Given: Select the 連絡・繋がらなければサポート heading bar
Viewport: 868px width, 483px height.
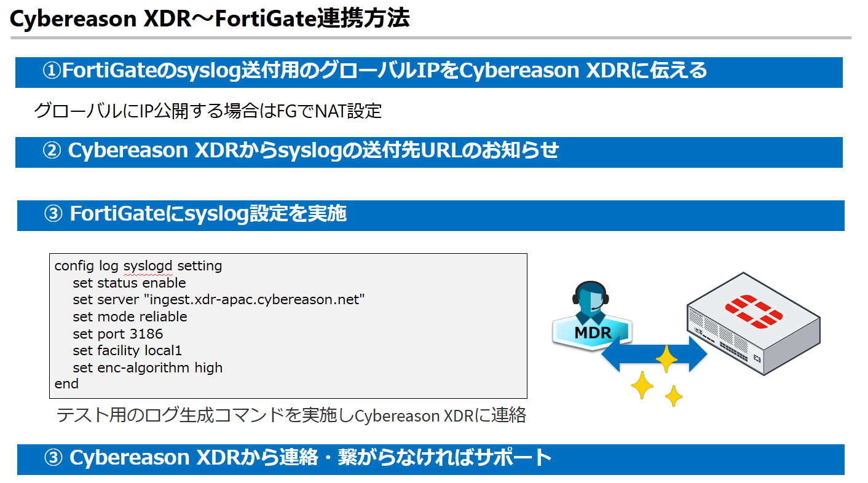Looking at the screenshot, I should click(x=431, y=459).
